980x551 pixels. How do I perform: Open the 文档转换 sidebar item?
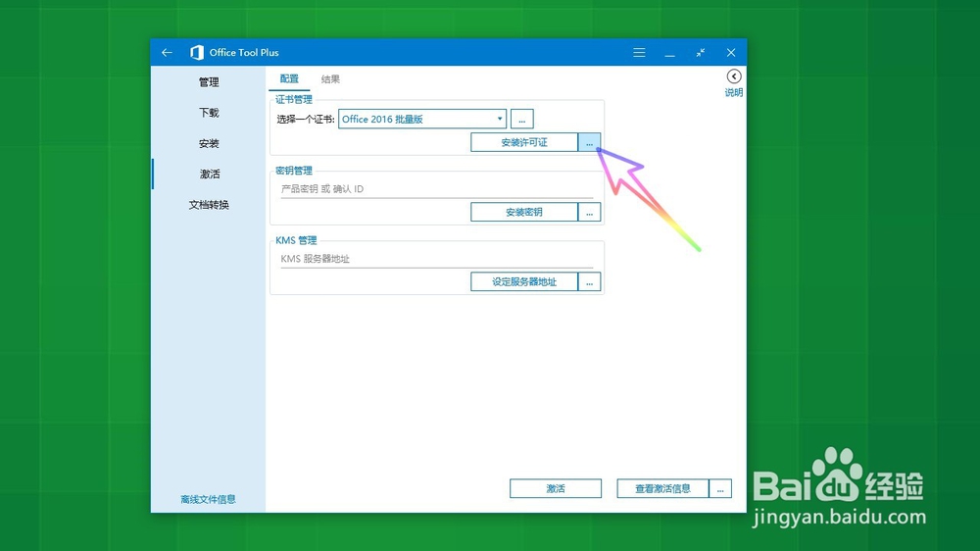pos(209,205)
